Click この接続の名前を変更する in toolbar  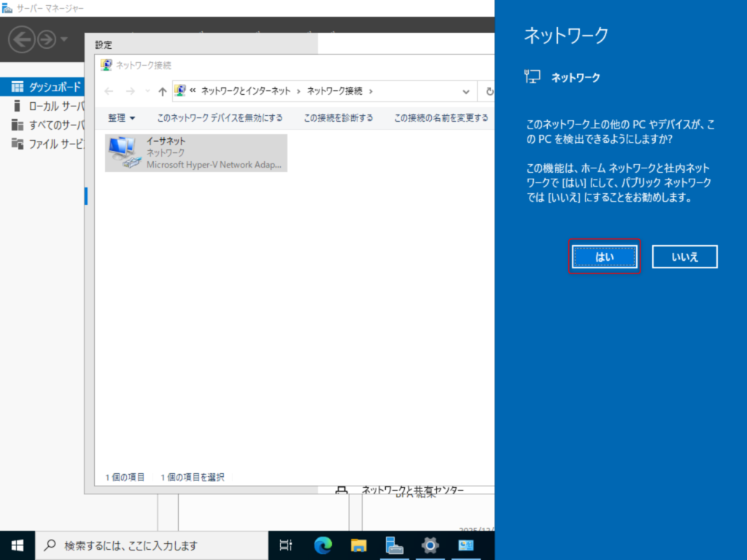(x=441, y=117)
